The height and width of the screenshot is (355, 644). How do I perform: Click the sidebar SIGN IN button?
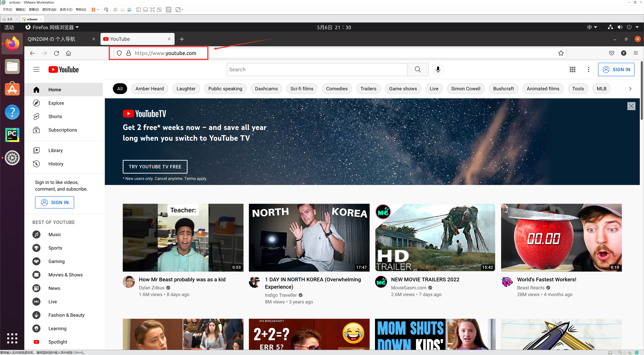click(55, 202)
